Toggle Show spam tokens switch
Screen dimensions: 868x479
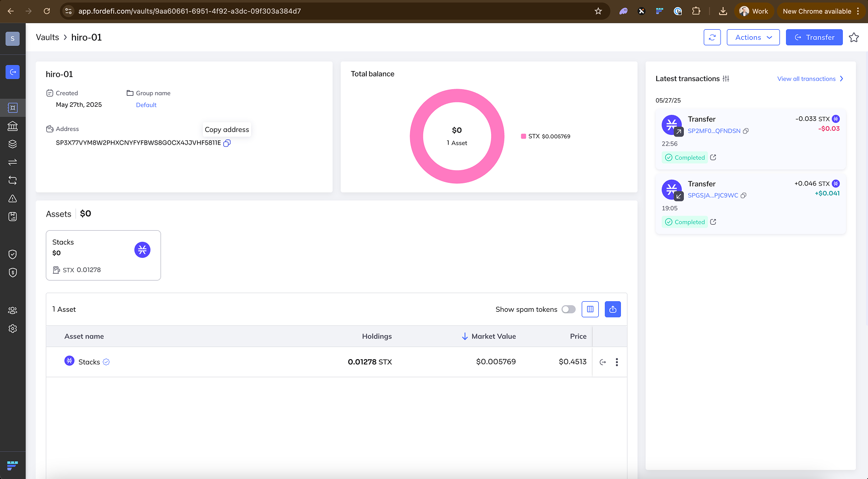coord(569,309)
